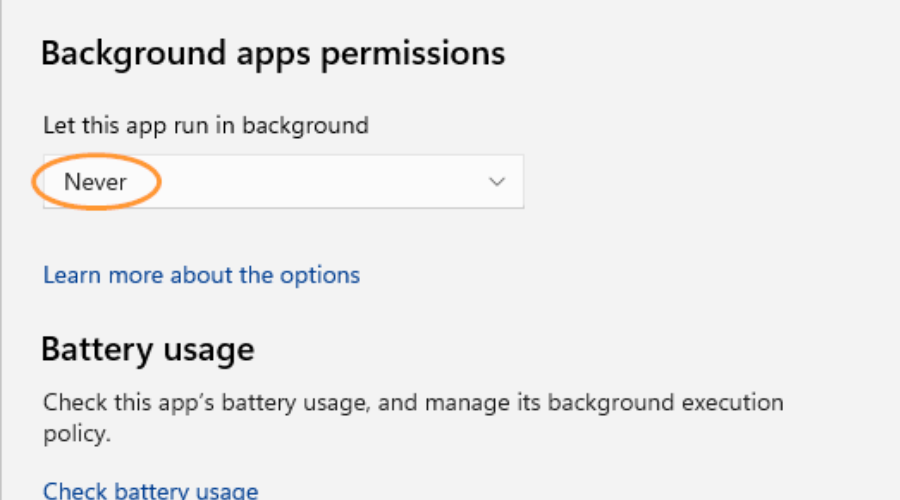
Task: Open the Let this app run in background dropdown
Action: pos(282,181)
